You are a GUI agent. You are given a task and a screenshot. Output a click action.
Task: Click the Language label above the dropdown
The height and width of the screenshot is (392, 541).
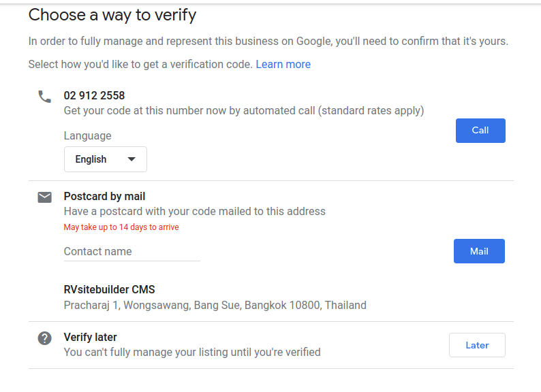(88, 136)
